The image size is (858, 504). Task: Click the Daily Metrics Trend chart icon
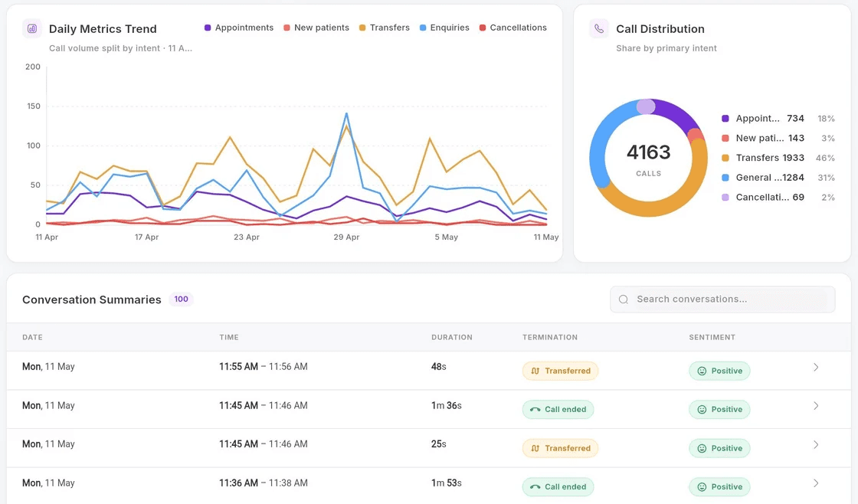(x=32, y=28)
